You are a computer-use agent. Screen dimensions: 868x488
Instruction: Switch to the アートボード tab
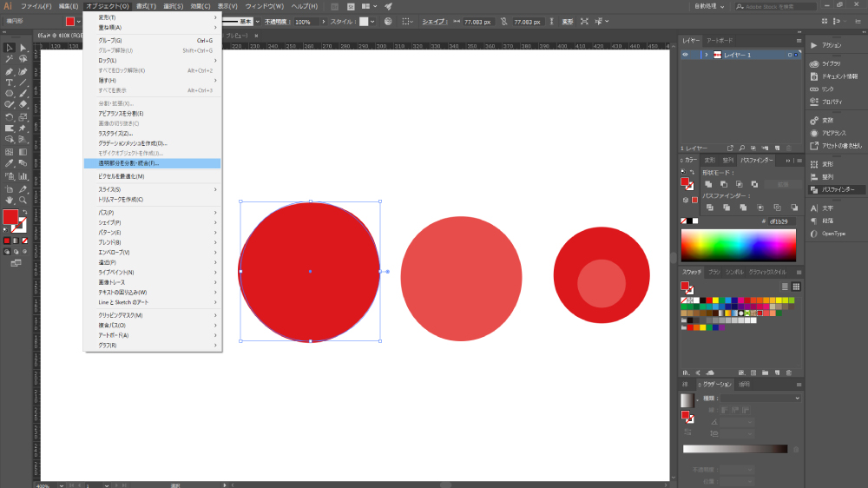pos(720,40)
